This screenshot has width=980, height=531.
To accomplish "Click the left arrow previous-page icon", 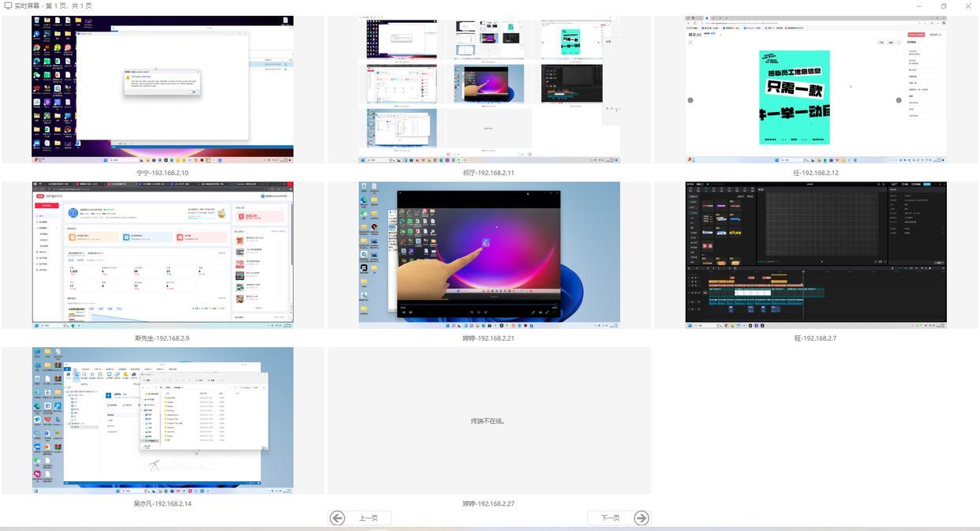I will 338,518.
